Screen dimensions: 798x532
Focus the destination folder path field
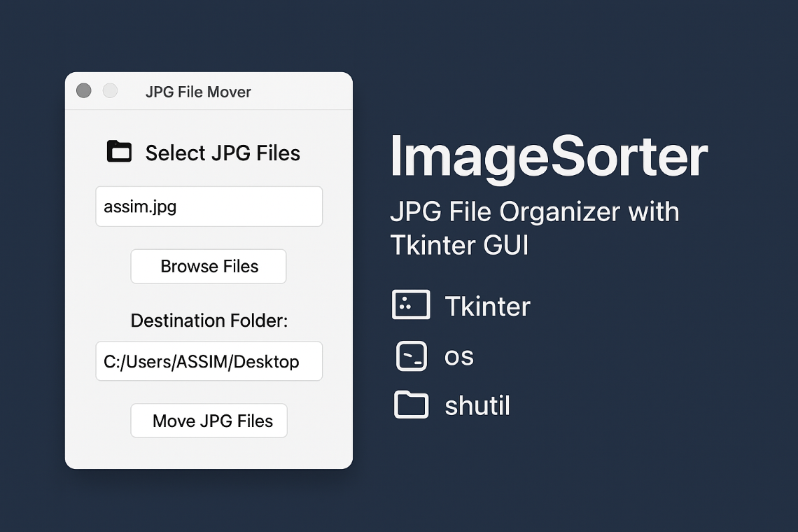coord(209,361)
